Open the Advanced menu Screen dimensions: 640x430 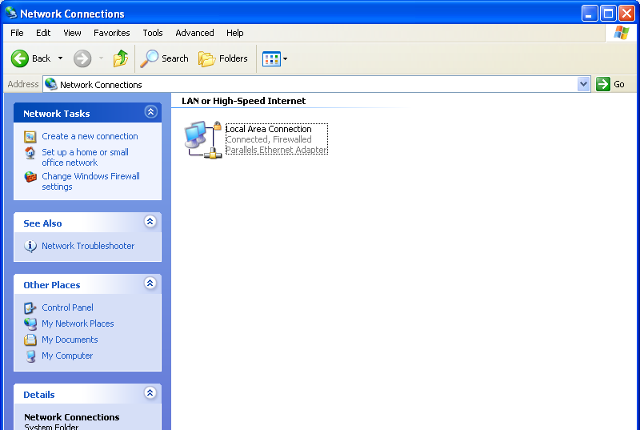point(194,33)
